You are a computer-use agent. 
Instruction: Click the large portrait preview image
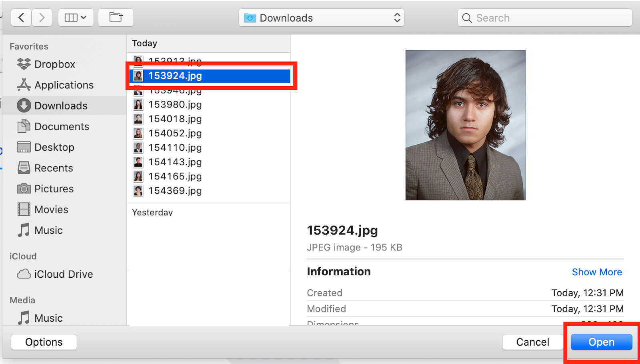[x=465, y=125]
